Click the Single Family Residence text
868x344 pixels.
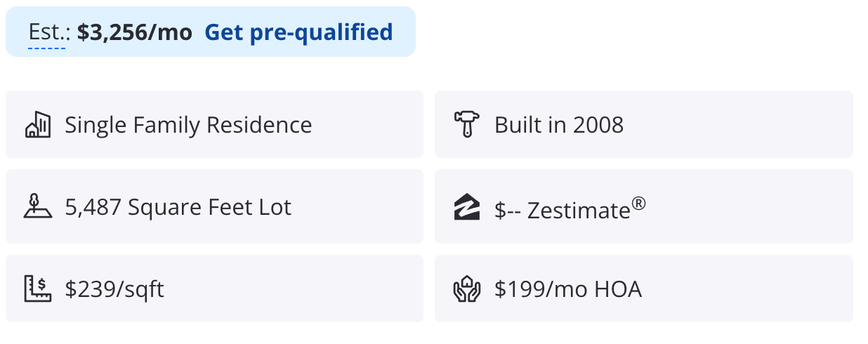pos(188,125)
